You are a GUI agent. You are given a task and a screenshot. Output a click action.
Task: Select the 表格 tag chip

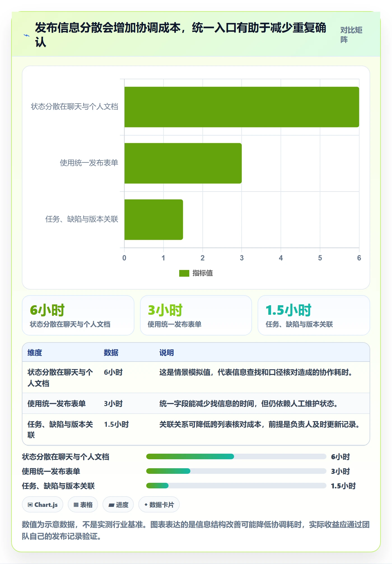pos(83,505)
